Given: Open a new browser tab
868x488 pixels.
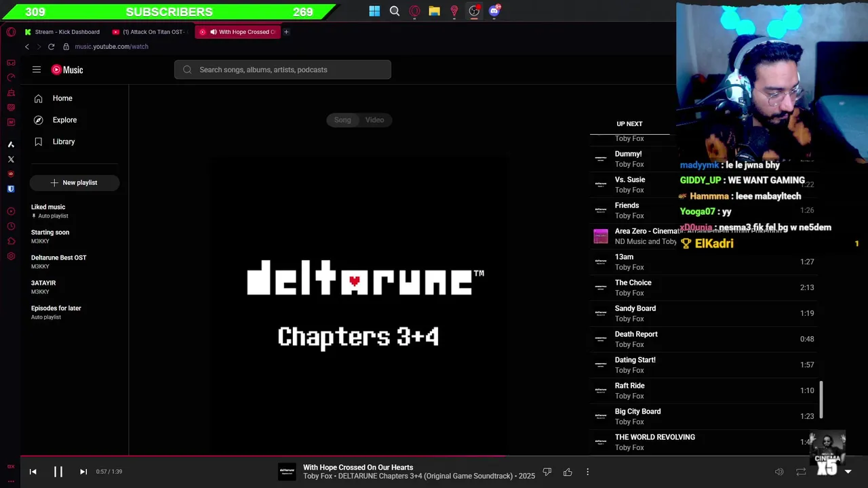Looking at the screenshot, I should [286, 32].
